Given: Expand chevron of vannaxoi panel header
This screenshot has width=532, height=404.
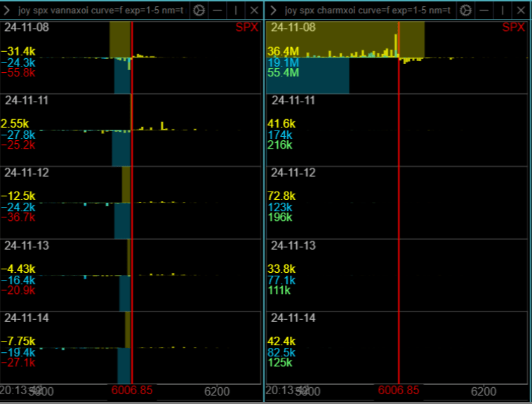Looking at the screenshot, I should (6, 11).
